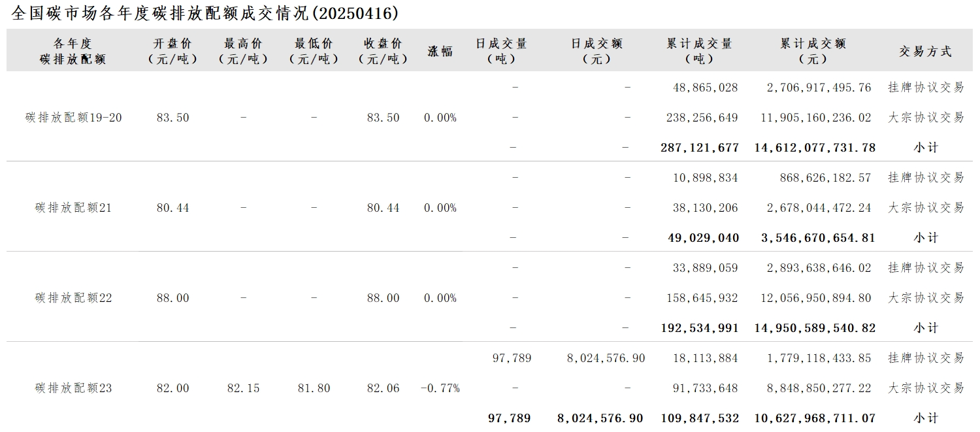This screenshot has width=980, height=432.
Task: Select the 碳排放配额23 row label
Action: [x=74, y=389]
